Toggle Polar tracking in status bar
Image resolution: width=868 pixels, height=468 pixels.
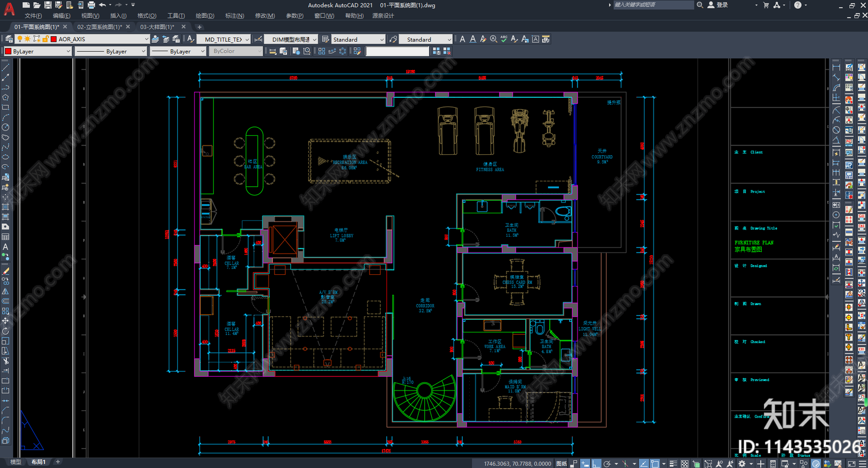607,464
